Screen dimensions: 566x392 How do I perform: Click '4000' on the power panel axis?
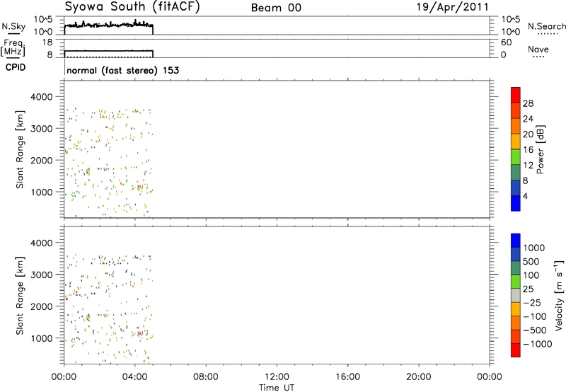coord(42,97)
